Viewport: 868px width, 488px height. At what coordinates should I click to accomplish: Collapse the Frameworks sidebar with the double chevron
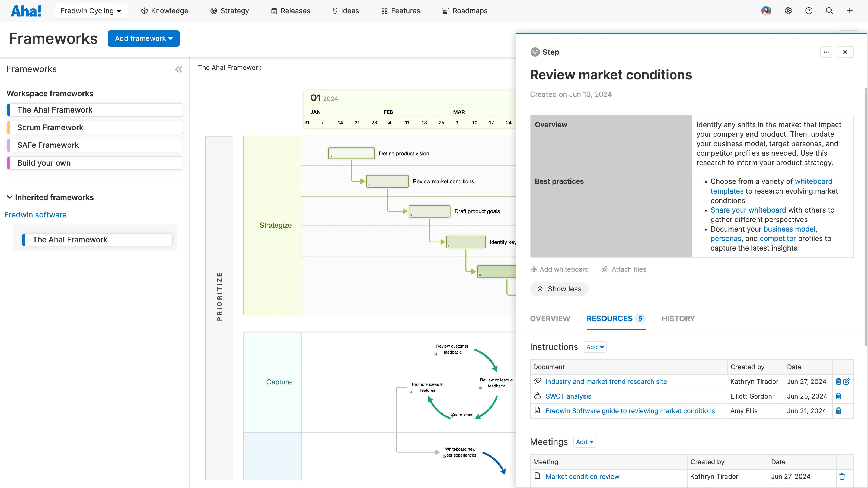[x=179, y=69]
